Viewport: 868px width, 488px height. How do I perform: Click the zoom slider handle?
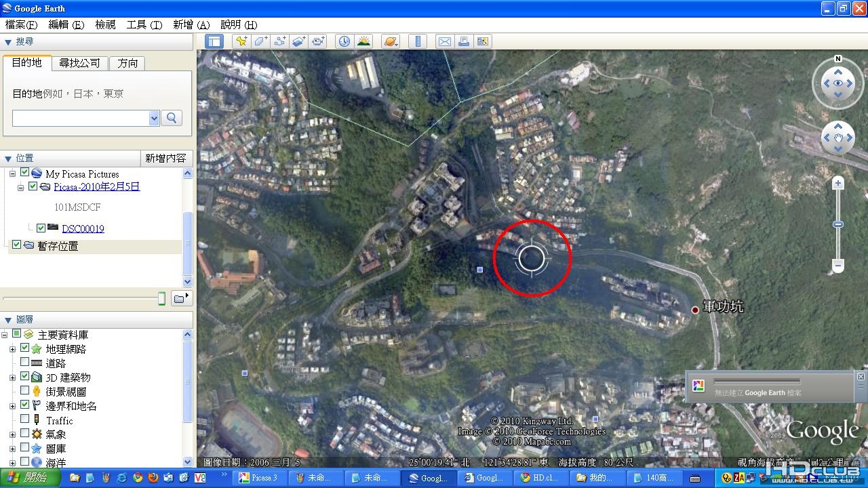838,224
